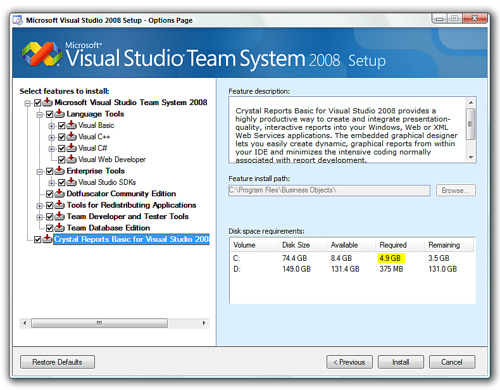Select the Language Tools tree item label
500x390 pixels.
95,114
